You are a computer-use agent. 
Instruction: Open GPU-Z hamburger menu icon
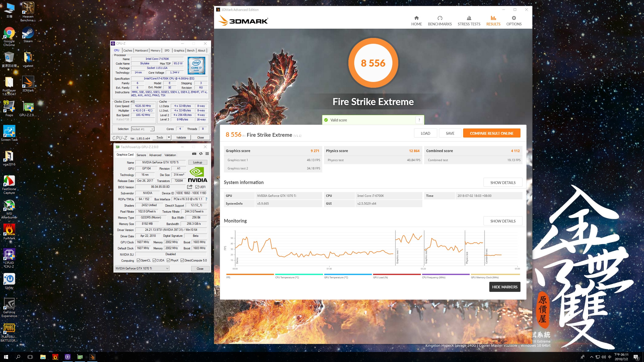[207, 154]
